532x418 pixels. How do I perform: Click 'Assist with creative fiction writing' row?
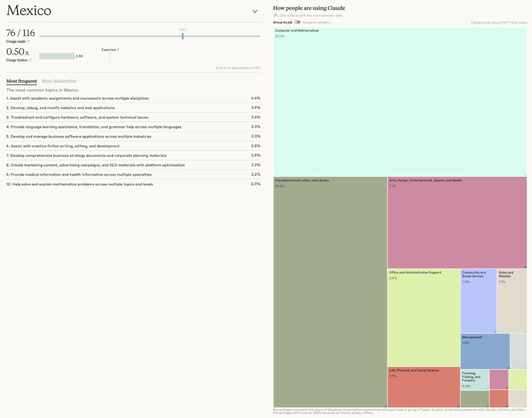point(134,146)
